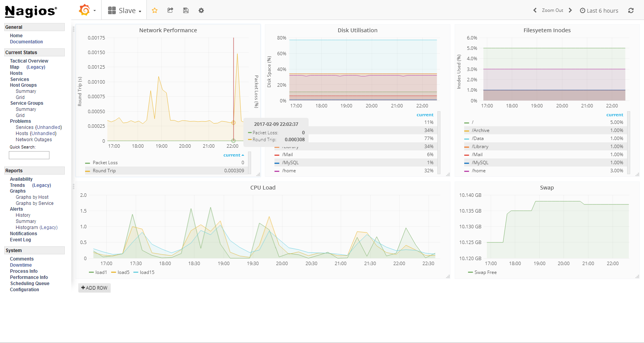This screenshot has width=644, height=343.
Task: Click /Library color swatch in Inodes legend
Action: point(467,147)
